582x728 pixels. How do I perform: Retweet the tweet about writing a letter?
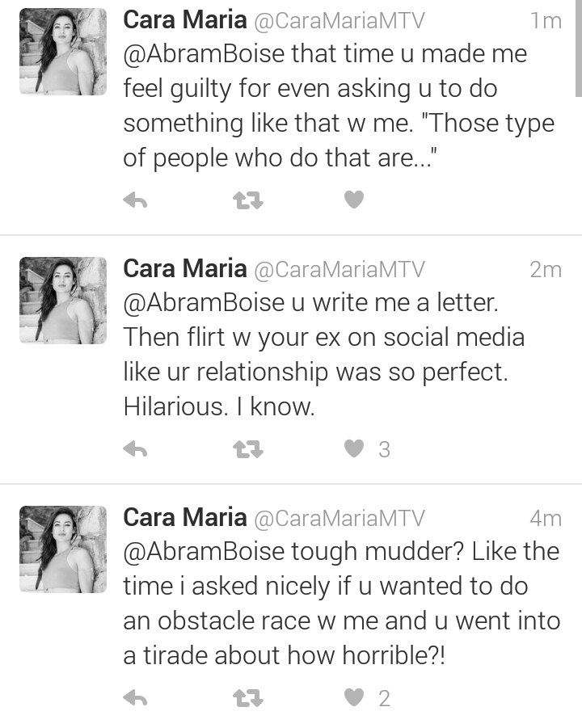point(247,449)
